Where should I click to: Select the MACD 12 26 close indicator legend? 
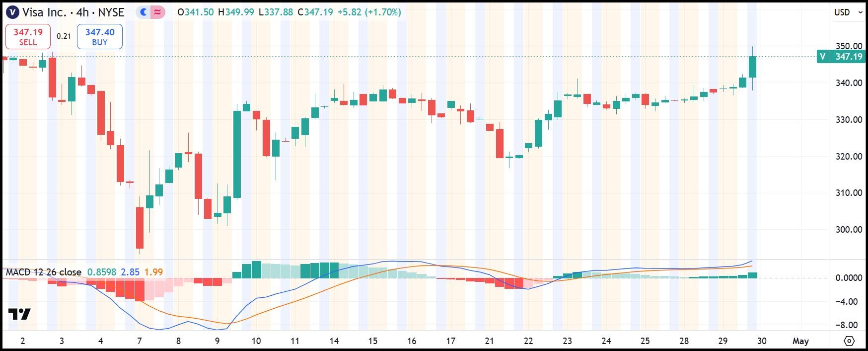coord(44,272)
